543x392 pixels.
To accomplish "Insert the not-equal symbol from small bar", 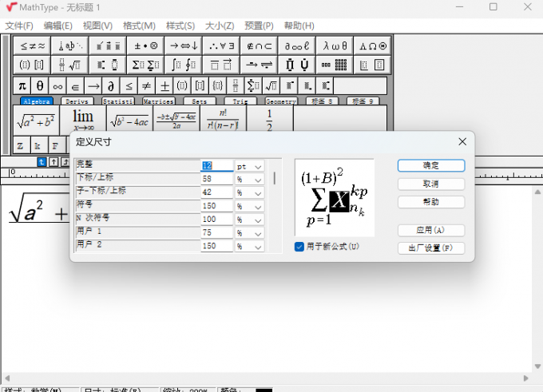I will point(146,85).
